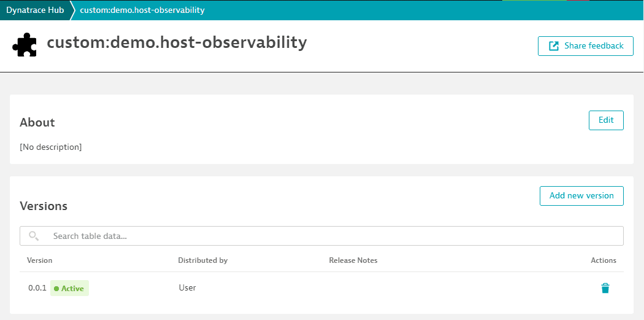Focus the Search table data field
The height and width of the screenshot is (320, 644).
click(x=321, y=236)
